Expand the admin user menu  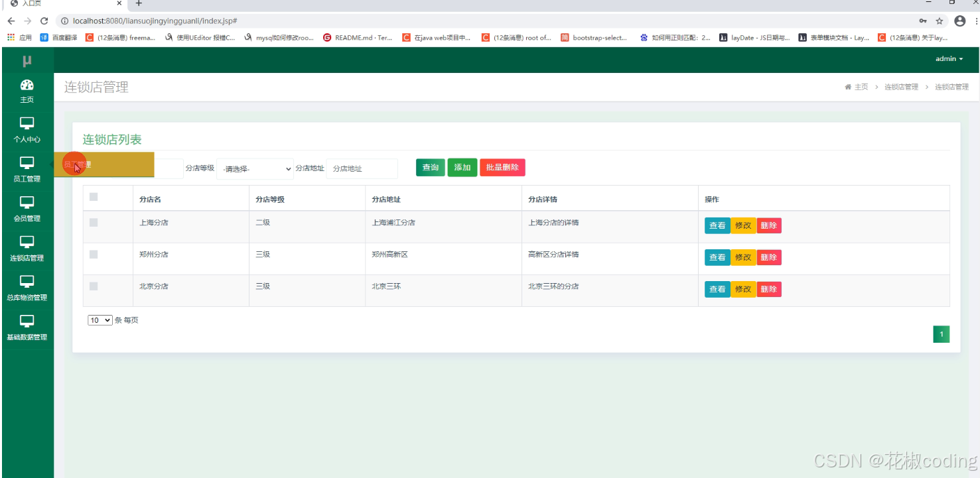coord(949,59)
